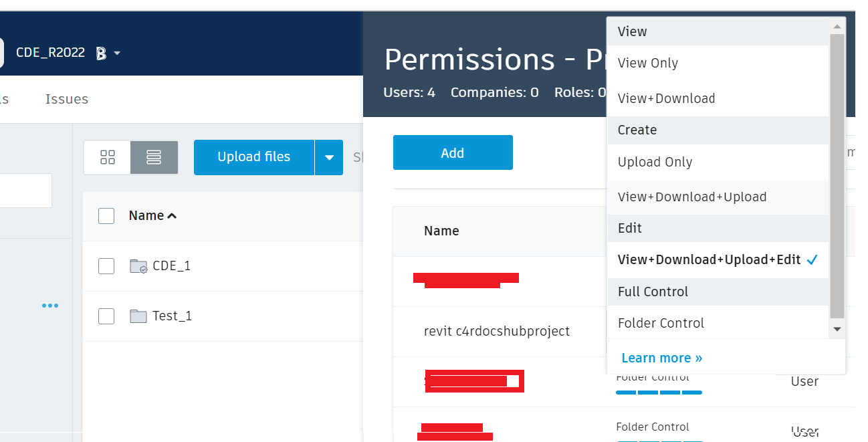
Task: Select Upload Only permission
Action: pos(718,162)
